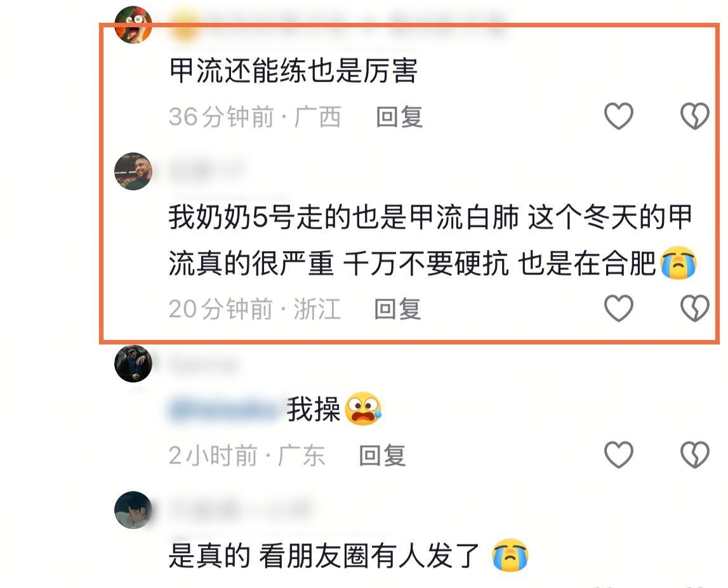Like the 甲流还能练也是厉害 comment
728x588 pixels.
pyautogui.click(x=618, y=115)
